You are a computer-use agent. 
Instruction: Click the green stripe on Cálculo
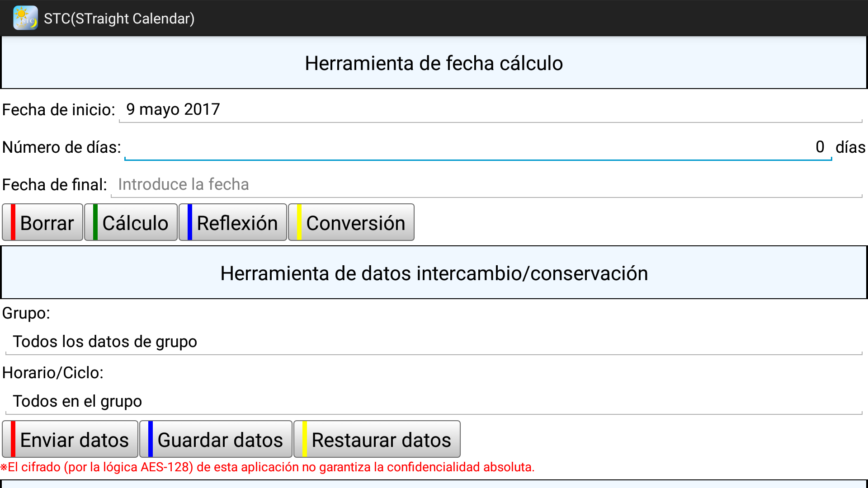click(95, 223)
